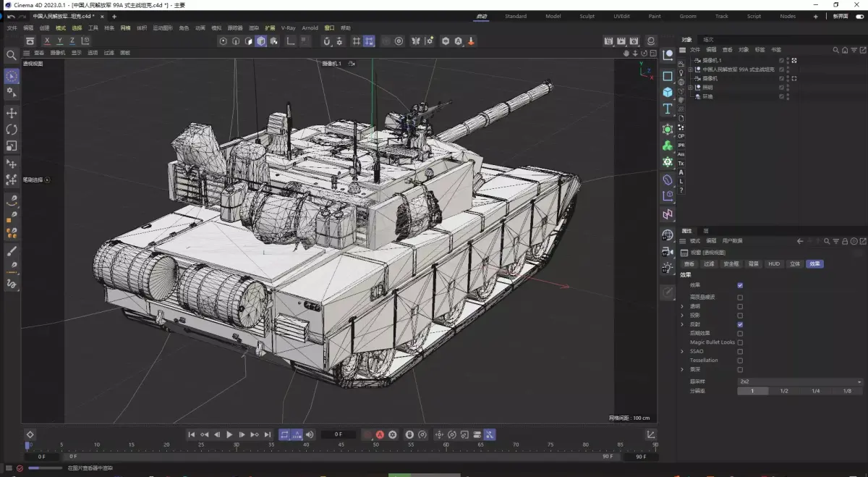
Task: Expand the 中国人民解放军 99A tank object tree
Action: click(x=690, y=69)
